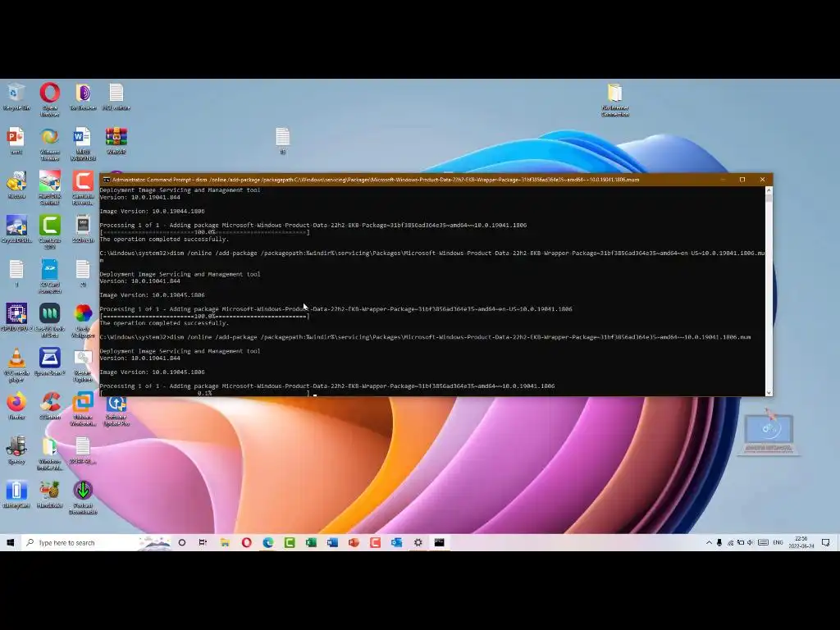This screenshot has height=630, width=840.
Task: Launch the green Camtasia desktop icon
Action: point(50,231)
